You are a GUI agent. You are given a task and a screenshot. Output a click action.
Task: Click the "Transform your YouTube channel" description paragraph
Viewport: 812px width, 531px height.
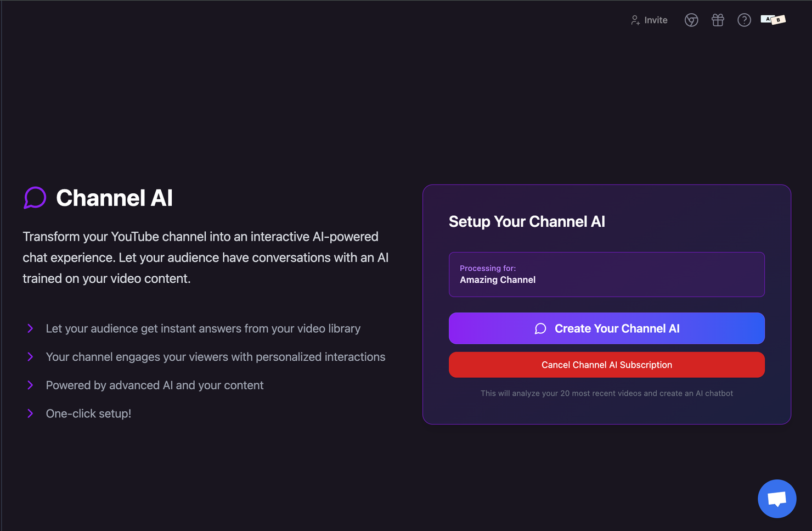click(205, 258)
